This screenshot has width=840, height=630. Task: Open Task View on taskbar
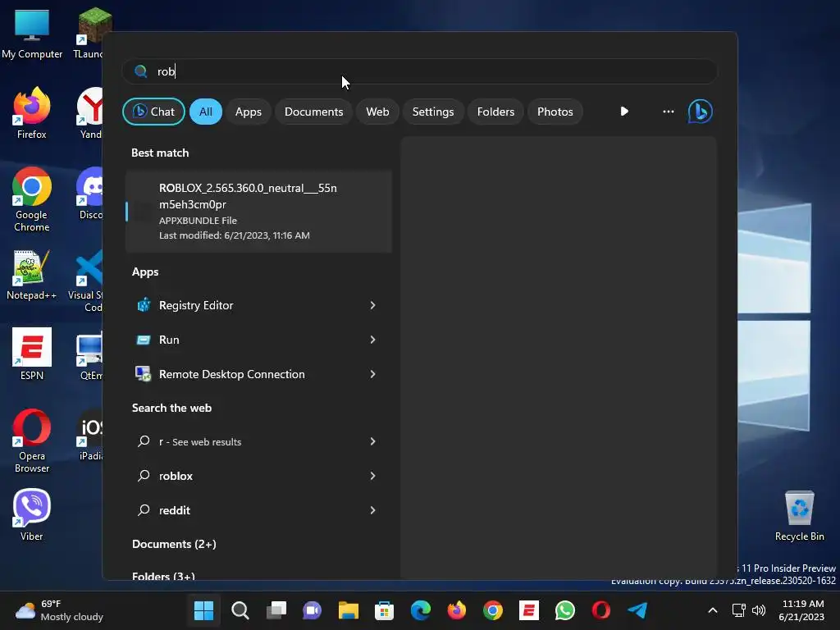tap(276, 610)
